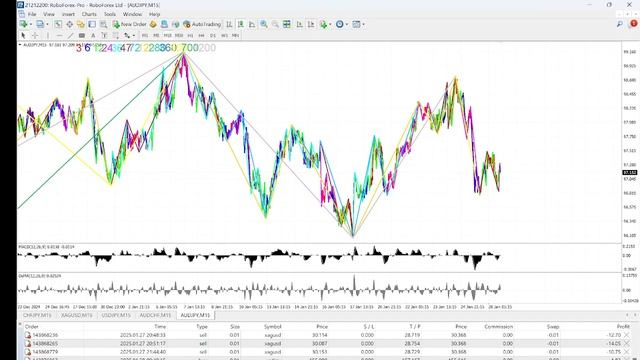Viewport: 640px width, 360px height.
Task: Toggle the AutoTrading button
Action: click(202, 24)
